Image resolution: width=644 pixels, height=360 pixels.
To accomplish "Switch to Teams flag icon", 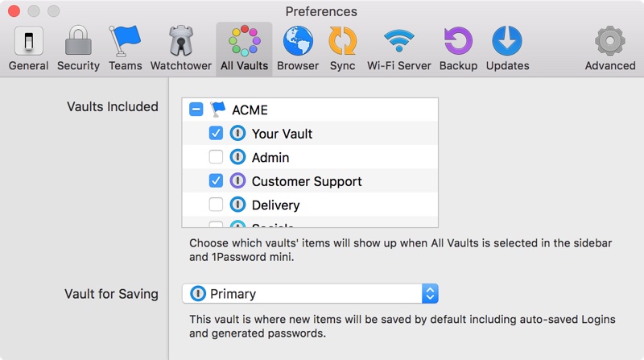I will pyautogui.click(x=125, y=48).
